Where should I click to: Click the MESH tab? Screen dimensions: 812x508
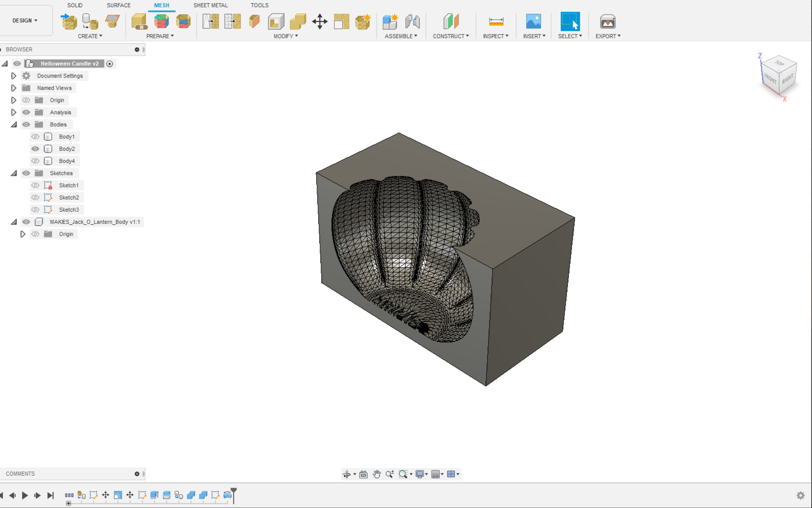[162, 5]
